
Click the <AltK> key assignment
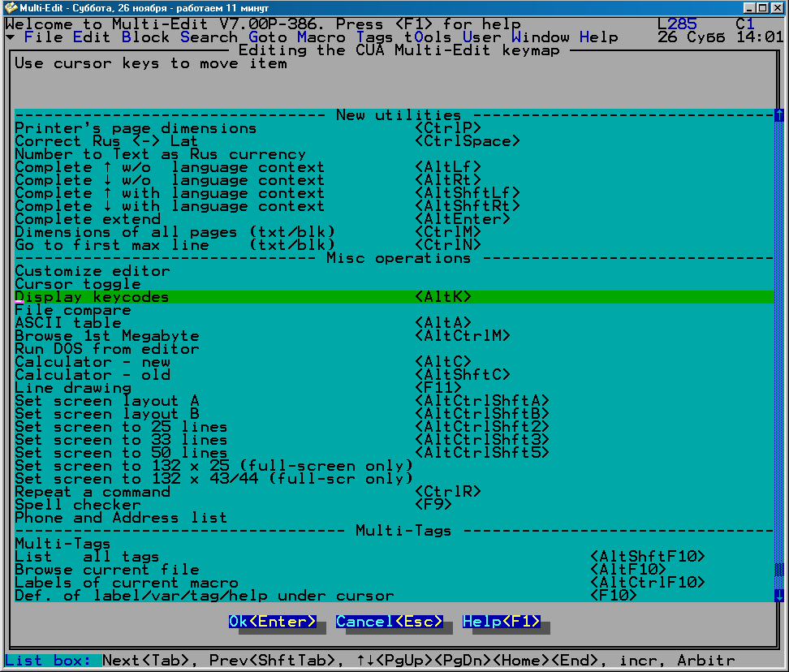click(x=443, y=297)
